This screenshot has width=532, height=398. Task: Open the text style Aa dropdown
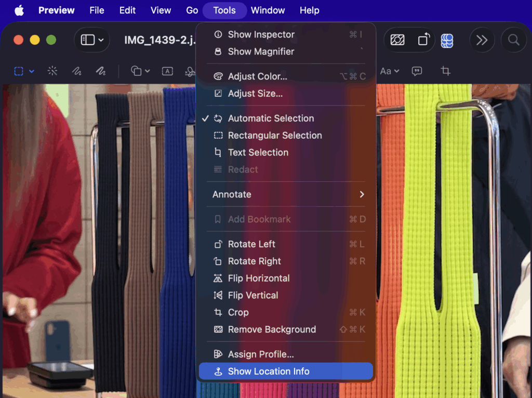click(x=389, y=71)
